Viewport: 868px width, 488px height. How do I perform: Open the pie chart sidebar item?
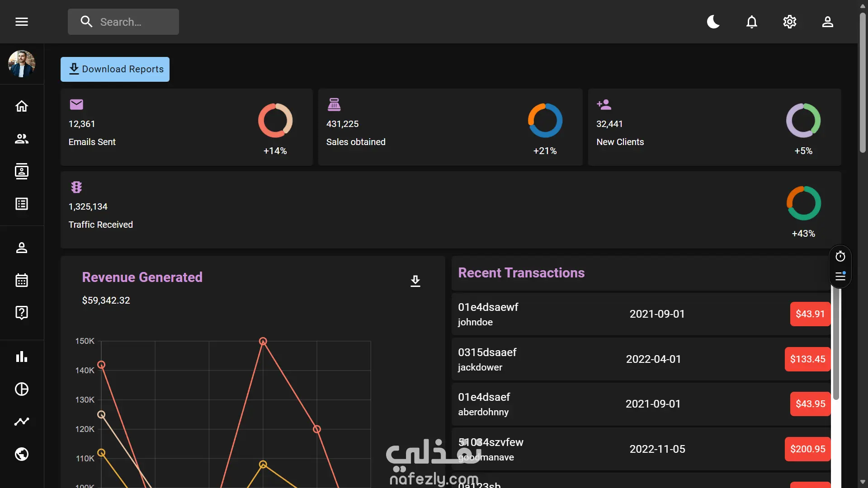pos(22,389)
